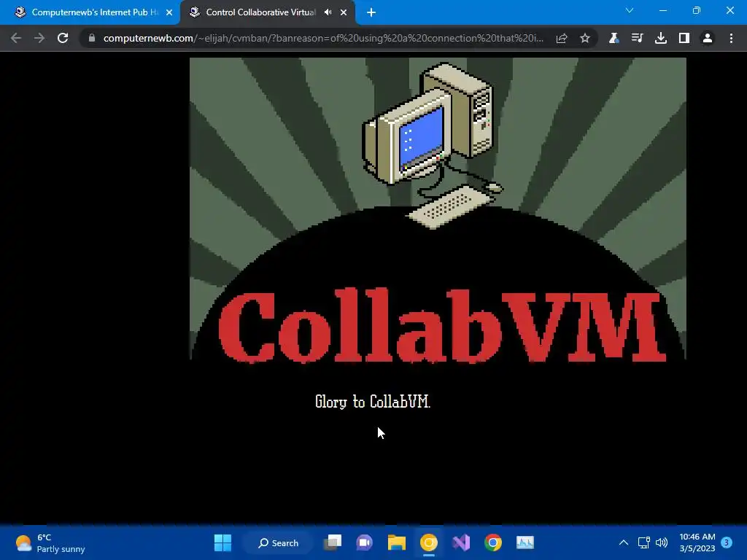This screenshot has width=747, height=560.
Task: Open Chrome three-dot menu
Action: (731, 38)
